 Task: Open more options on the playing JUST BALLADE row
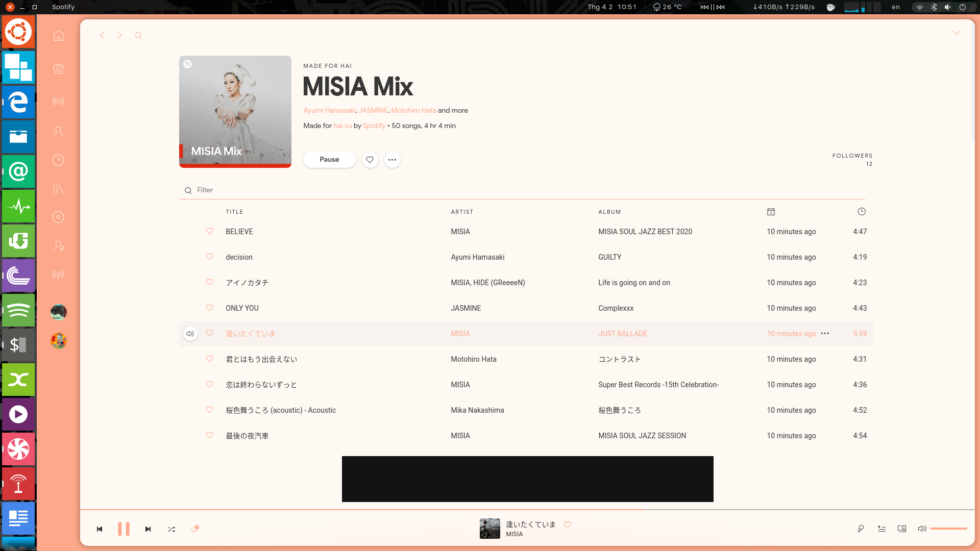(x=825, y=334)
